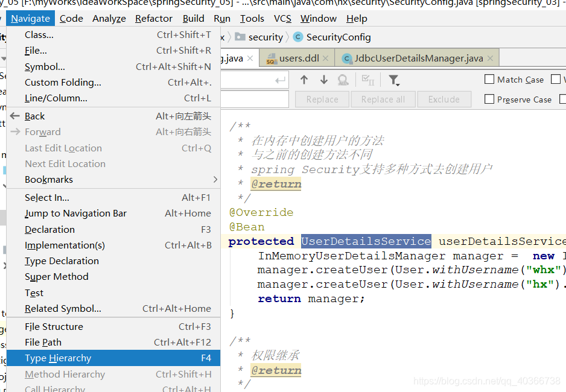Click in the replace text field
Image resolution: width=566 pixels, height=392 pixels.
255,99
